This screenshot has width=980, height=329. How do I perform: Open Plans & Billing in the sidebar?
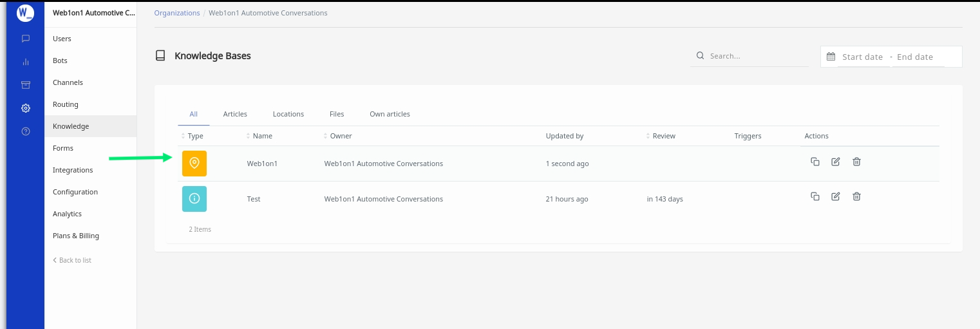pos(91,236)
